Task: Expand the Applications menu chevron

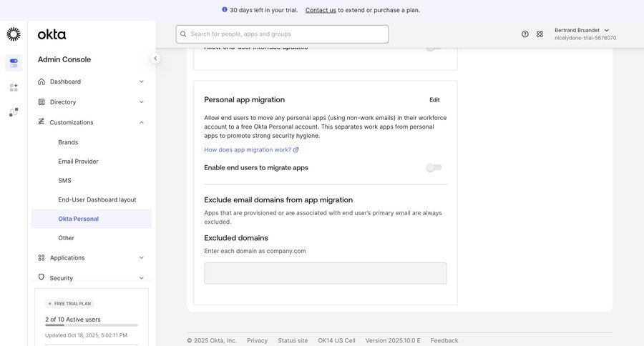Action: [x=141, y=258]
